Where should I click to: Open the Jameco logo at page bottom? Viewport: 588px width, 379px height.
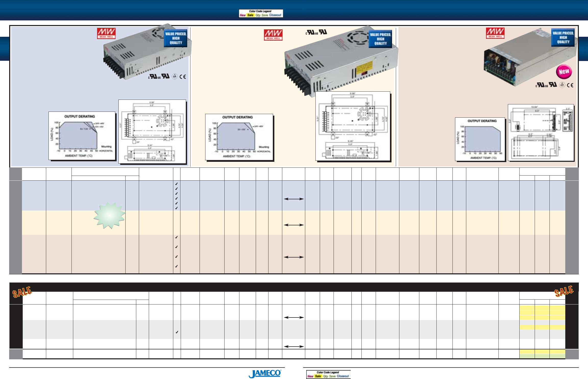tap(265, 374)
